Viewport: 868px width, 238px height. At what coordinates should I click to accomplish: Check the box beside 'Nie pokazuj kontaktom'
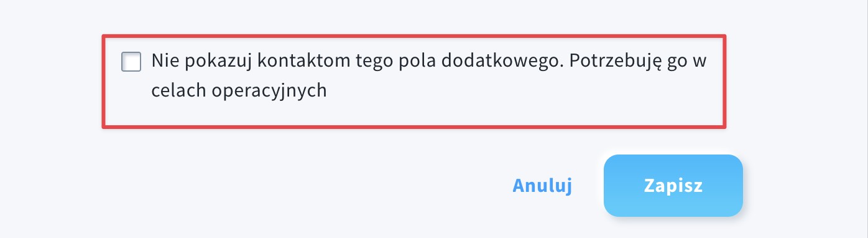click(131, 62)
